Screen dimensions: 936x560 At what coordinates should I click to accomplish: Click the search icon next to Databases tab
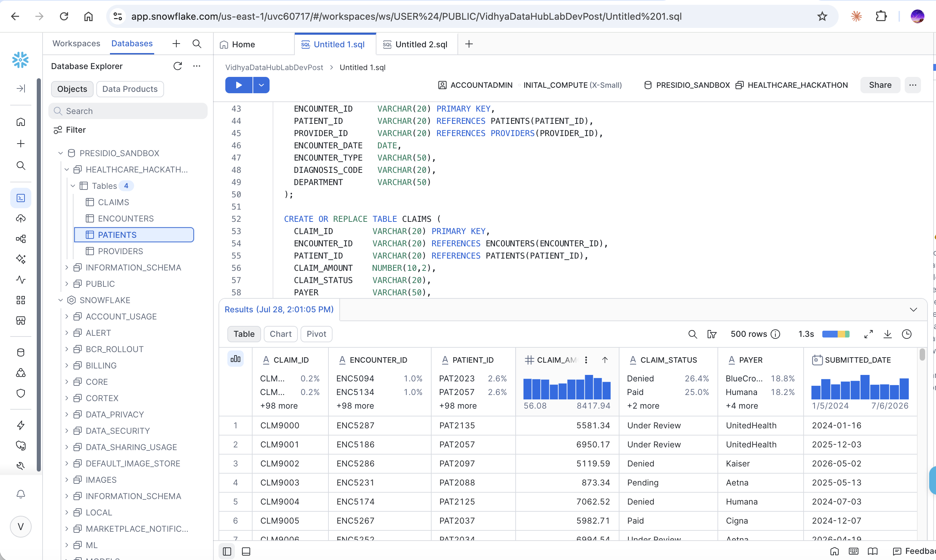(197, 44)
